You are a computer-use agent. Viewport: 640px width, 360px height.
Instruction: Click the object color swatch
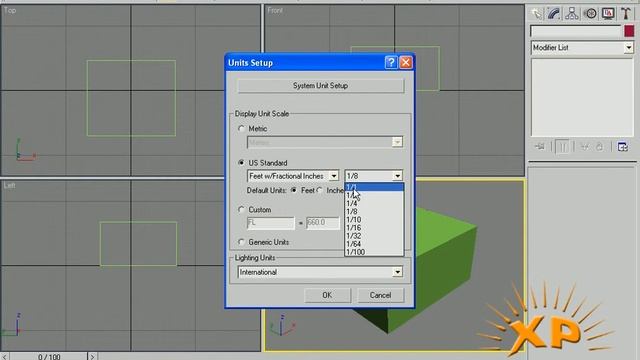click(629, 31)
